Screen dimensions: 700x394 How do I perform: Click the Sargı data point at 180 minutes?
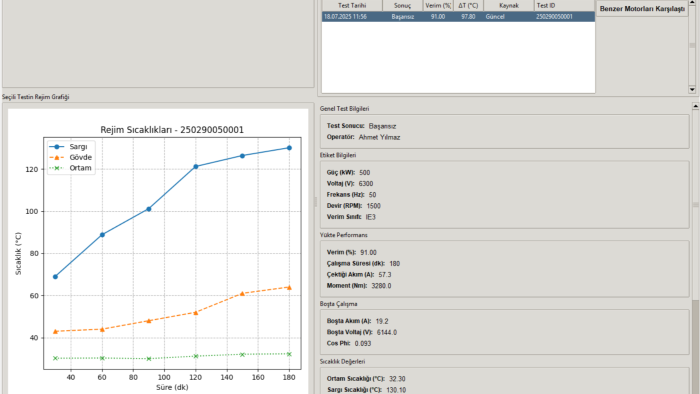289,148
